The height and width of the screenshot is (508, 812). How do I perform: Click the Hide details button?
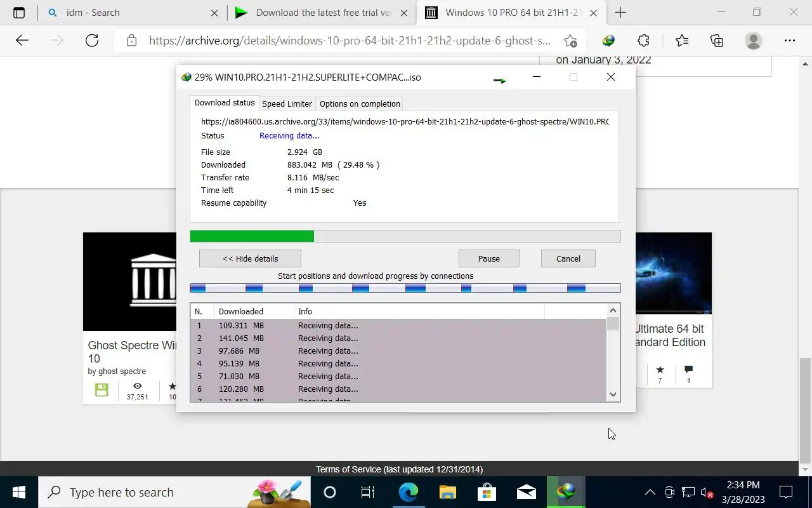(250, 258)
